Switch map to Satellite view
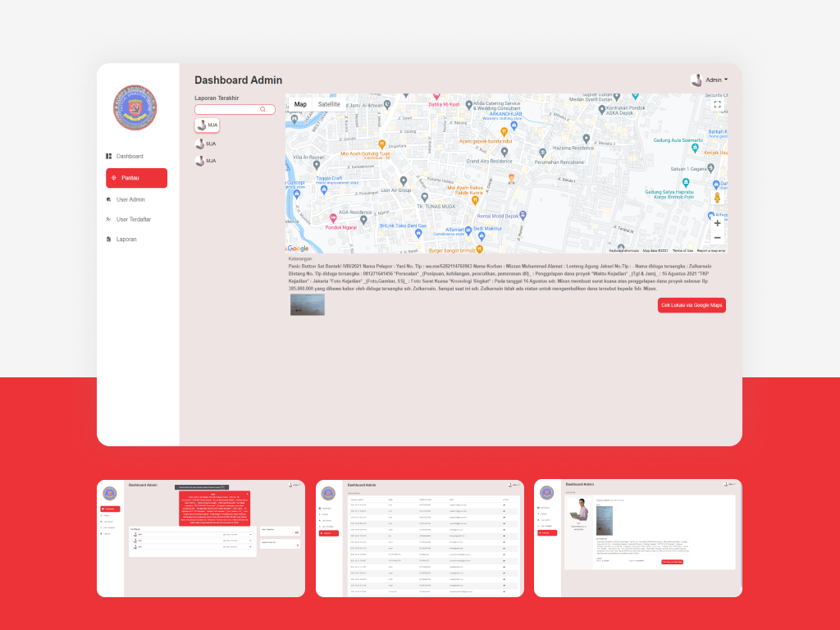 point(329,104)
